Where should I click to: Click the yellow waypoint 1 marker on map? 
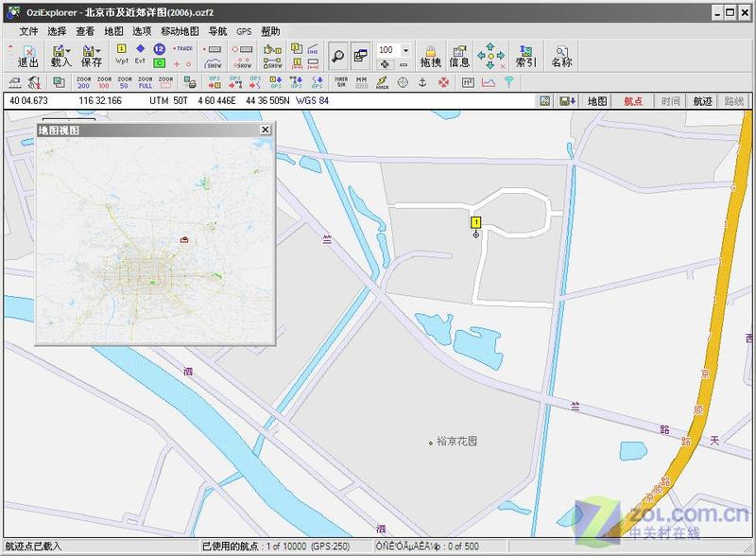coord(476,222)
